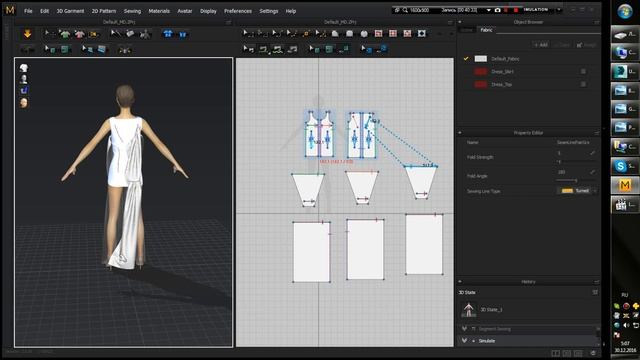Open the 3D Garment menu

[x=70, y=11]
